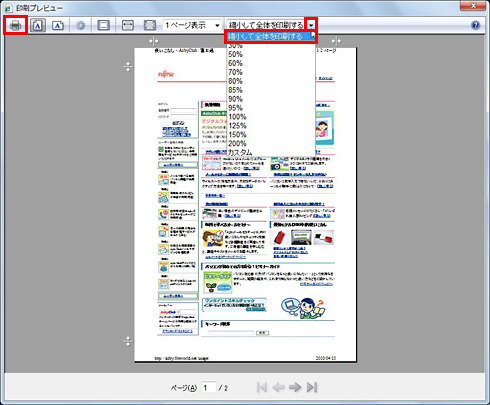Click the page number input field
Viewport: 490px width, 405px height.
click(209, 388)
